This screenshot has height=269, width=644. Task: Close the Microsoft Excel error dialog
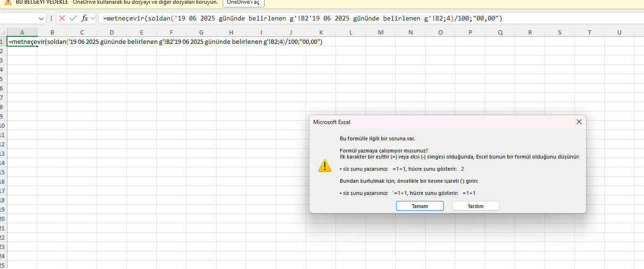point(579,122)
